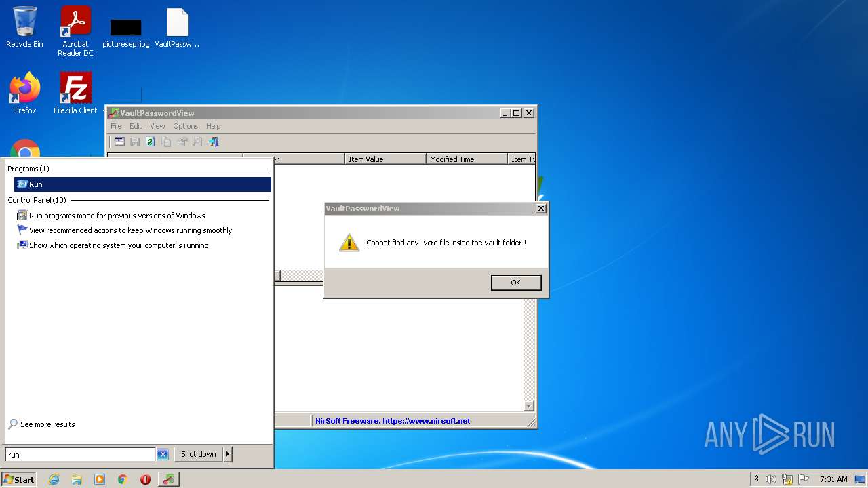Open the Options menu in VaultPasswordView
The height and width of the screenshot is (488, 868).
[x=185, y=126]
